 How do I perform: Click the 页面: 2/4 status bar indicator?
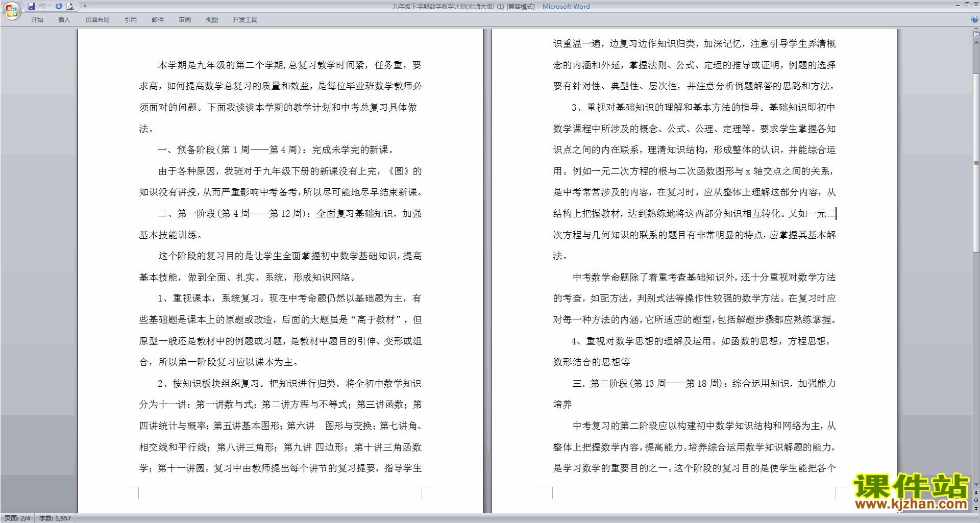click(x=17, y=518)
